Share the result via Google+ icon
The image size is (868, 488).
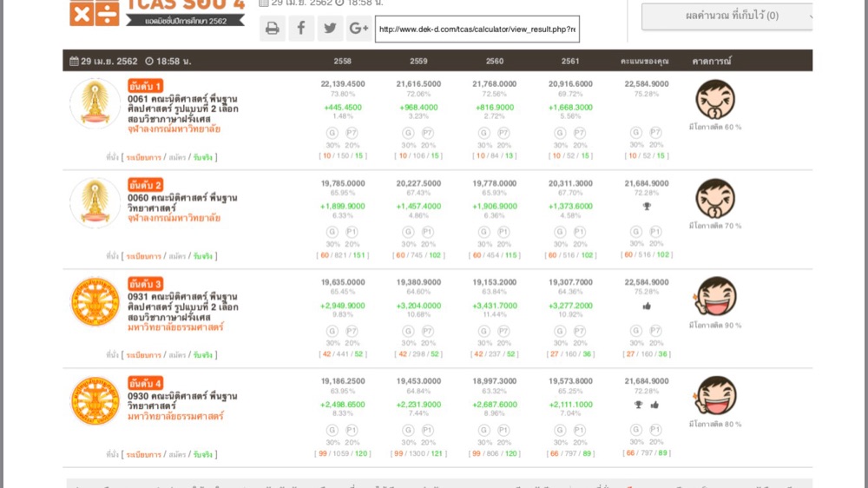358,29
